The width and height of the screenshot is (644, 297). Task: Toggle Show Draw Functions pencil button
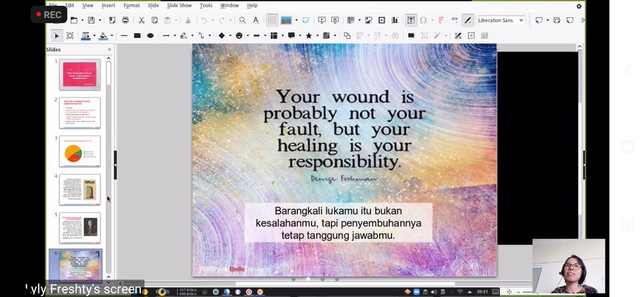pos(467,20)
